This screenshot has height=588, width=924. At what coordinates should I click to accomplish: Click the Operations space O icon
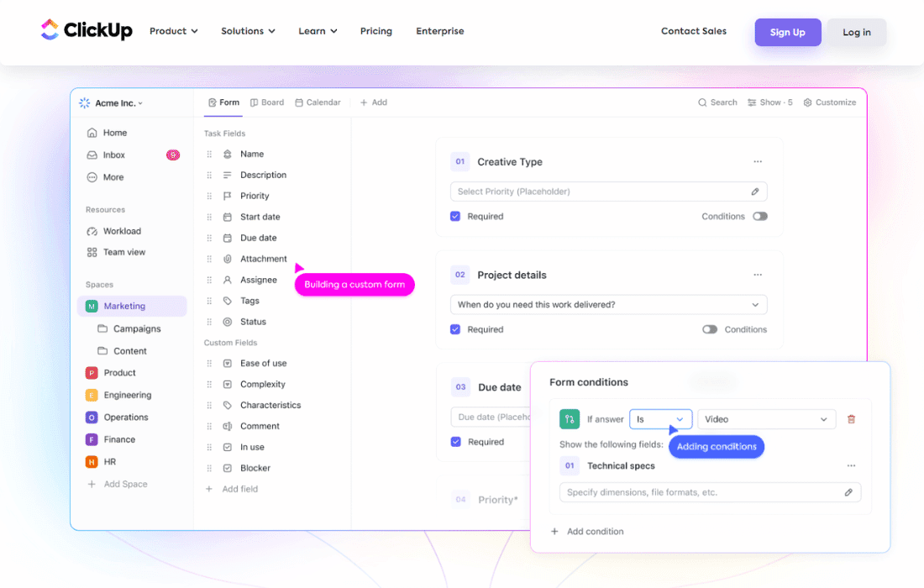[x=92, y=417]
